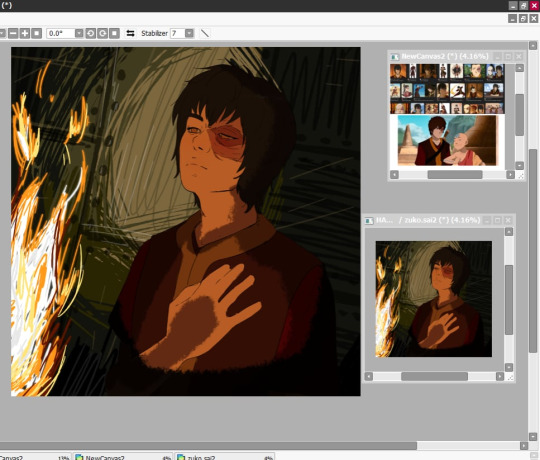Screen dimensions: 540x460
Task: Flip the canvas view horizontally
Action: (x=130, y=33)
